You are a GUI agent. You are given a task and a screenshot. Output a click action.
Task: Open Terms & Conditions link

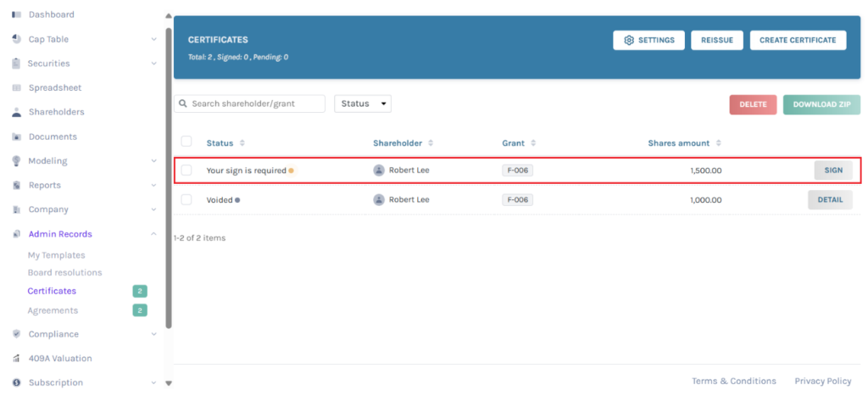733,381
